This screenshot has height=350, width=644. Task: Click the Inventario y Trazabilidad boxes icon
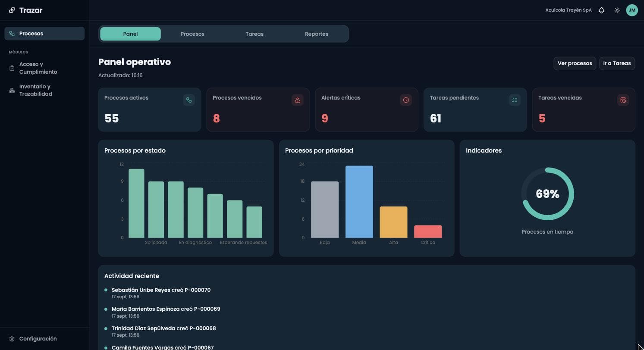(12, 91)
